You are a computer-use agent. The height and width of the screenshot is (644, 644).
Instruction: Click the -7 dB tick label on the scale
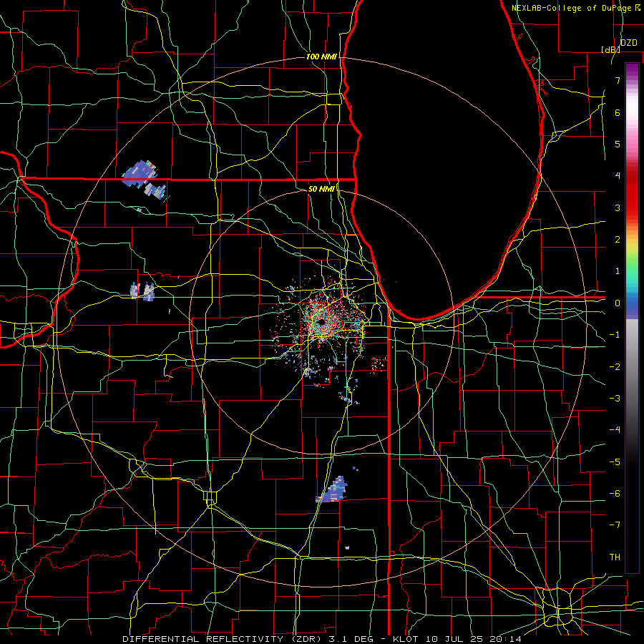point(615,525)
